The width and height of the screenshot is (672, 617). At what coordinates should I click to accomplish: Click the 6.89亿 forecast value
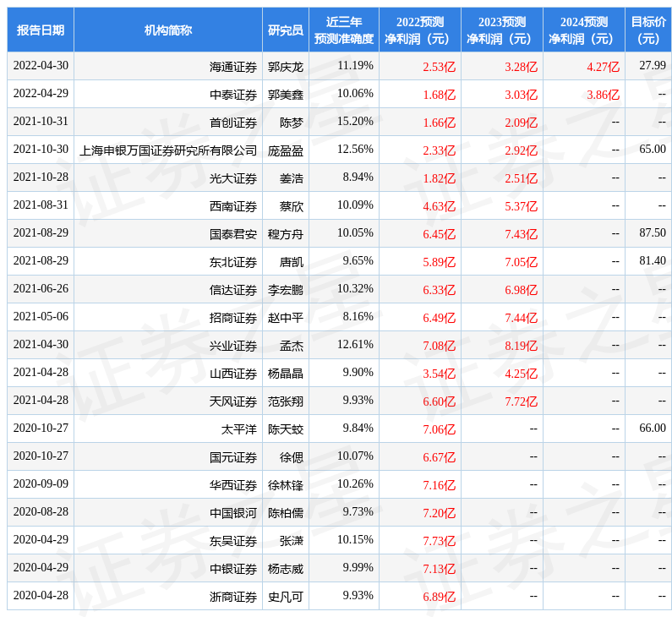[440, 597]
